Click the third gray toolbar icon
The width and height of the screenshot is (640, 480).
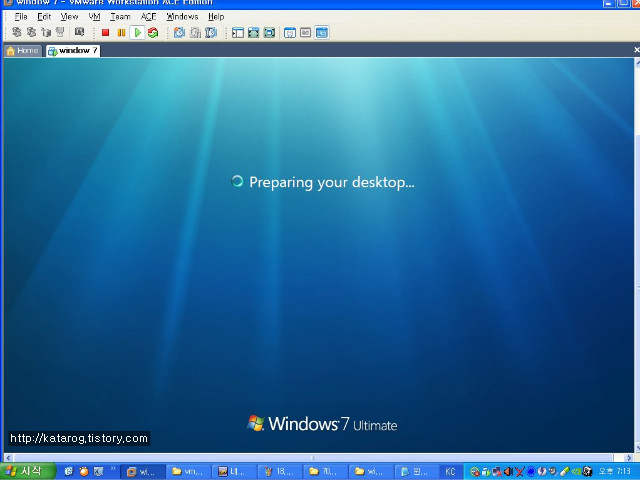[46, 32]
